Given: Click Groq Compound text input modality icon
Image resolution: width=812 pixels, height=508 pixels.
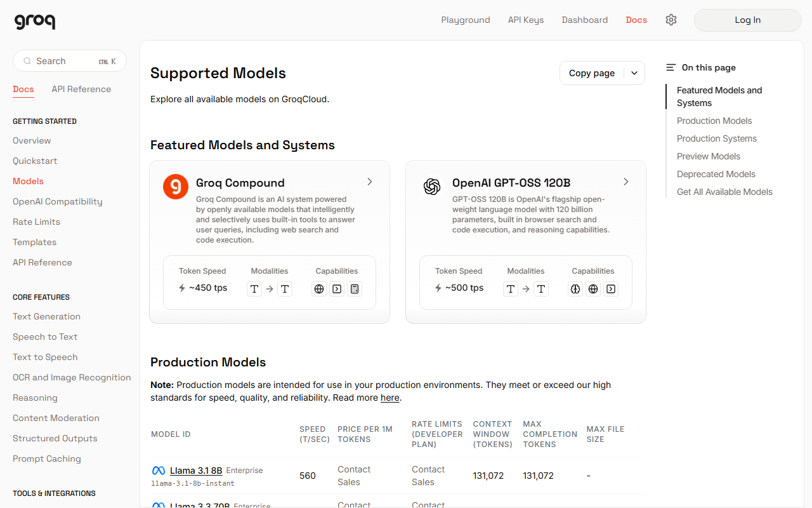Looking at the screenshot, I should point(254,289).
